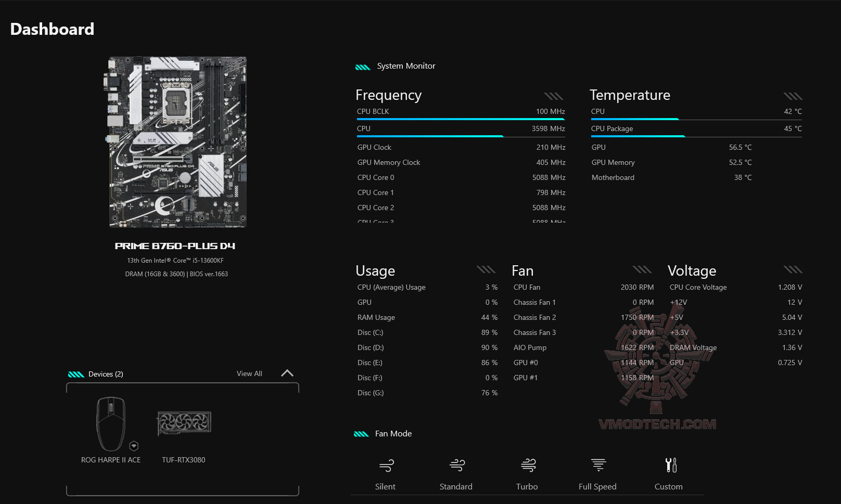
Task: Click the Silent label under Fan Mode
Action: (x=385, y=486)
